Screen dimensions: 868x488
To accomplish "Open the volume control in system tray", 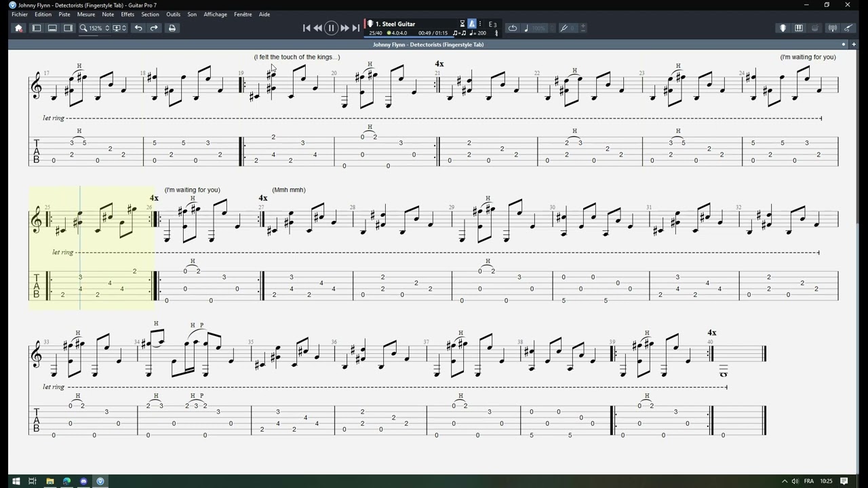I will (x=796, y=481).
